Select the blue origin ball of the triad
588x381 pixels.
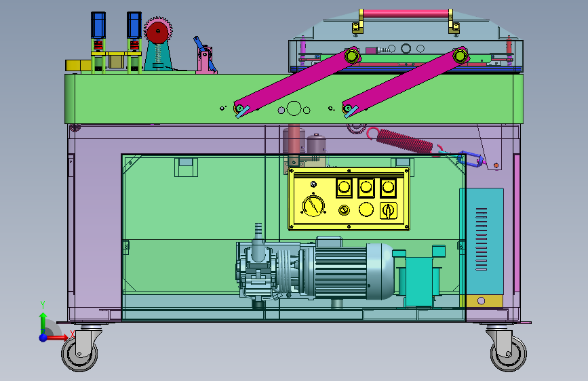tap(43, 338)
